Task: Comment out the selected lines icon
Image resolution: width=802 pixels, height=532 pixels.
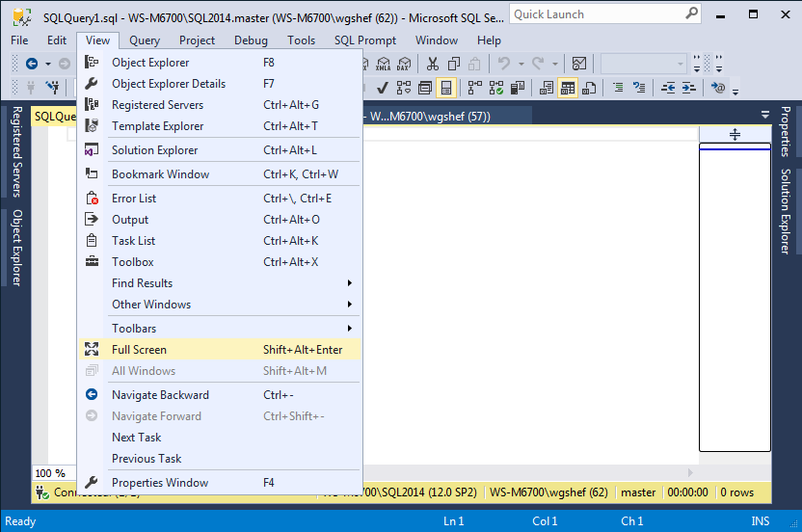Action: click(x=618, y=88)
